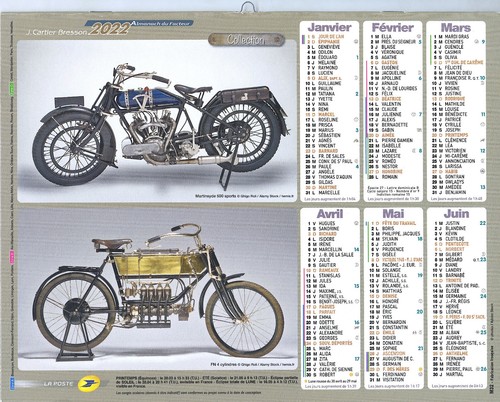Click the '2022' year title
The height and width of the screenshot is (402, 500).
point(109,29)
